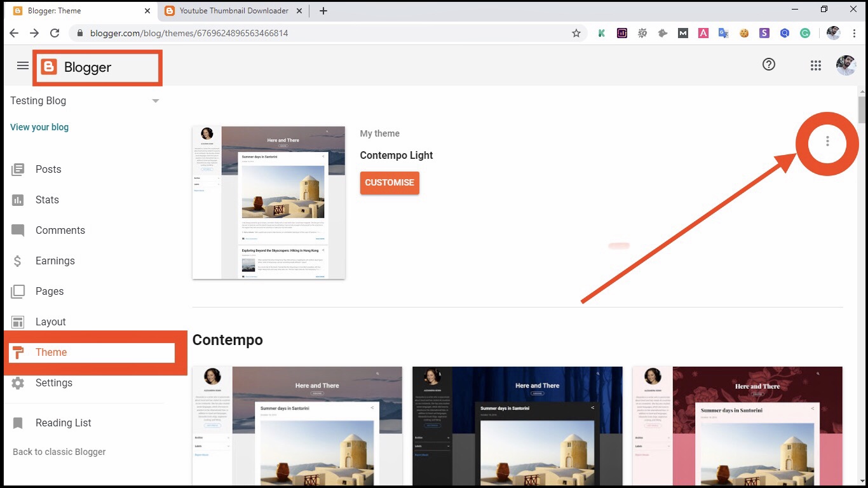Expand the Testing Blog selector dropdown
This screenshot has width=868, height=488.
click(x=156, y=101)
